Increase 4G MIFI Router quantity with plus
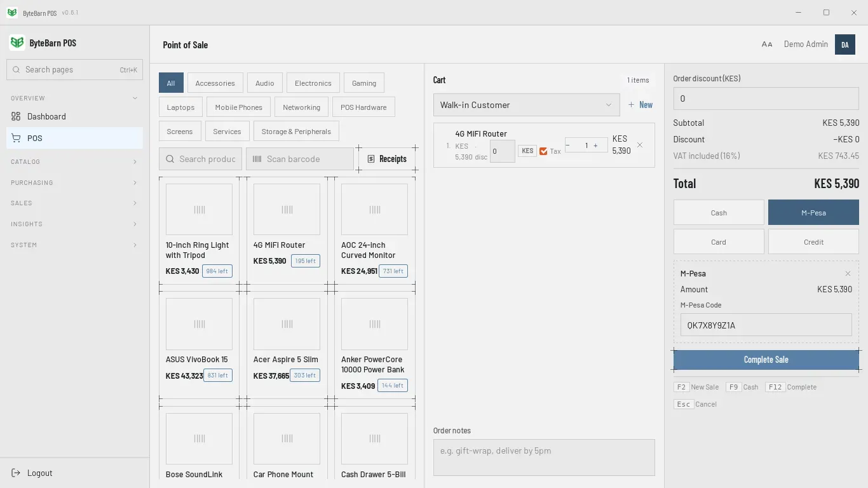 [x=595, y=146]
